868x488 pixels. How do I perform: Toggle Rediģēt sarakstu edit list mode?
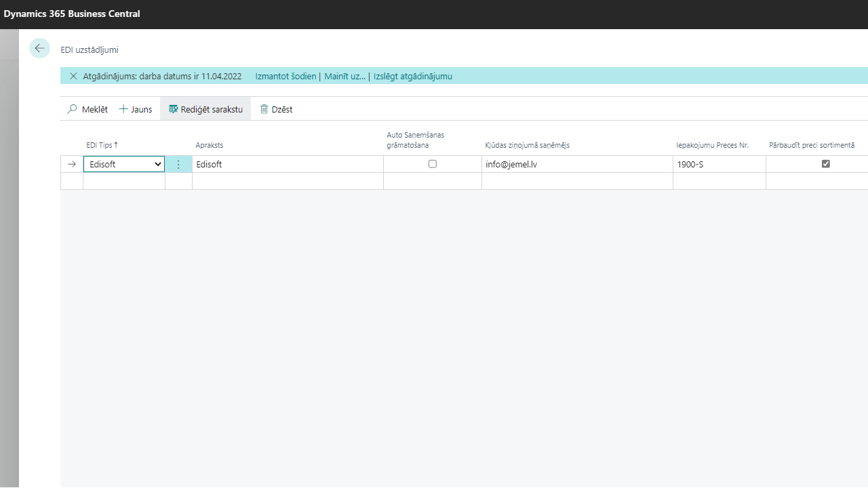205,109
